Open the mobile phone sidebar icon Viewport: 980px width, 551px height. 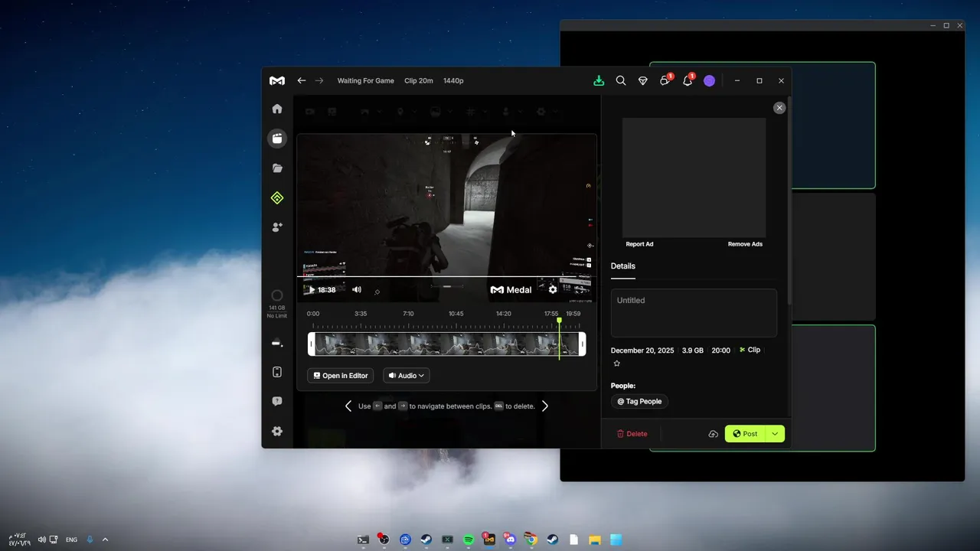tap(277, 372)
